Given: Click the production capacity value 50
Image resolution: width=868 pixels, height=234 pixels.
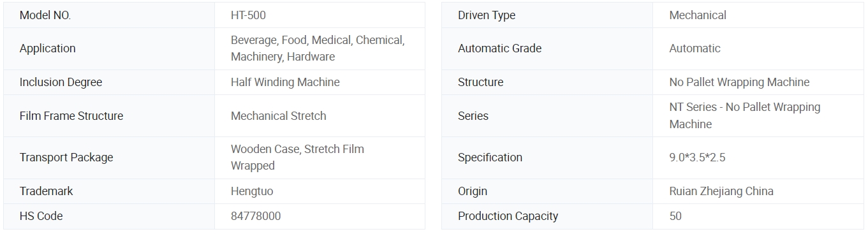Looking at the screenshot, I should pyautogui.click(x=675, y=216).
